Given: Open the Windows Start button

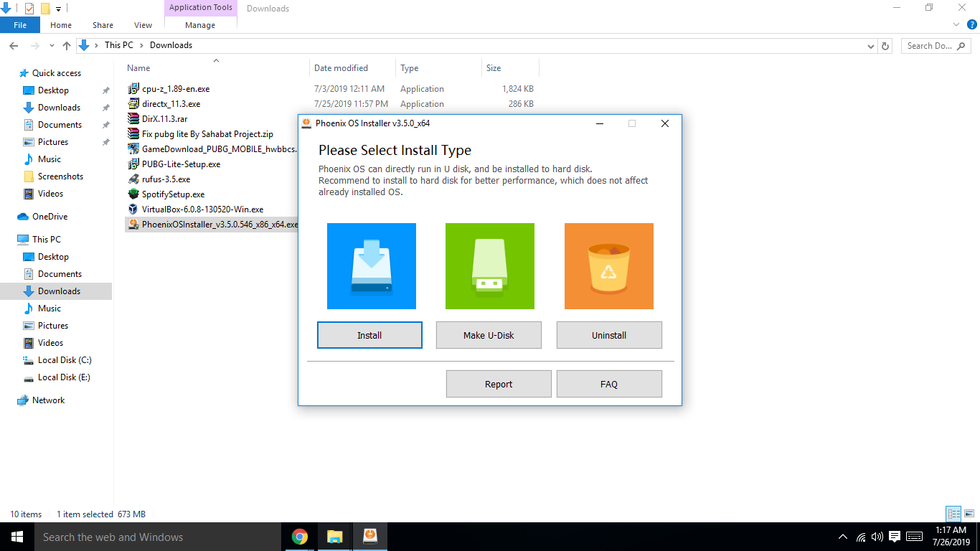Looking at the screenshot, I should click(x=17, y=537).
